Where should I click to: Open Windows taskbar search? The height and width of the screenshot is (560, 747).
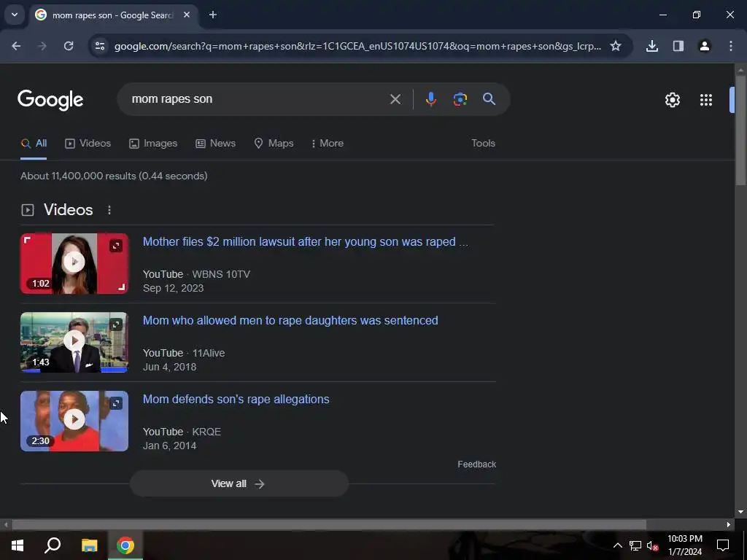[x=53, y=545]
